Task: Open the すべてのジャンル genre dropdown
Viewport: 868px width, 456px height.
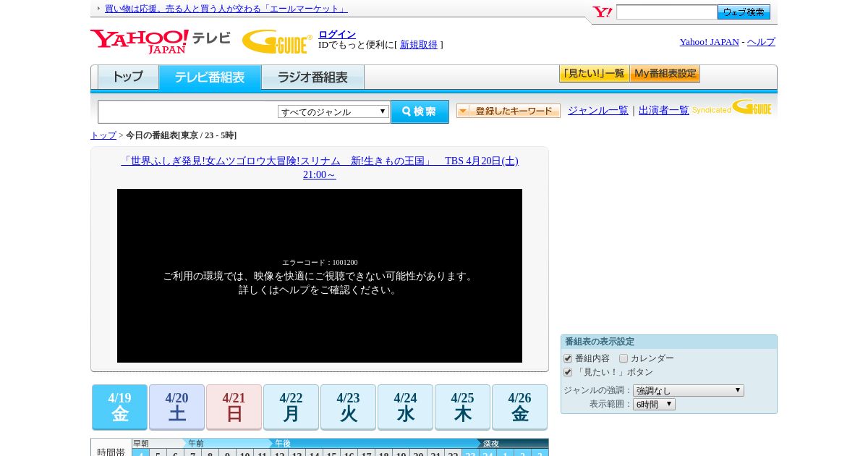Action: coord(333,111)
